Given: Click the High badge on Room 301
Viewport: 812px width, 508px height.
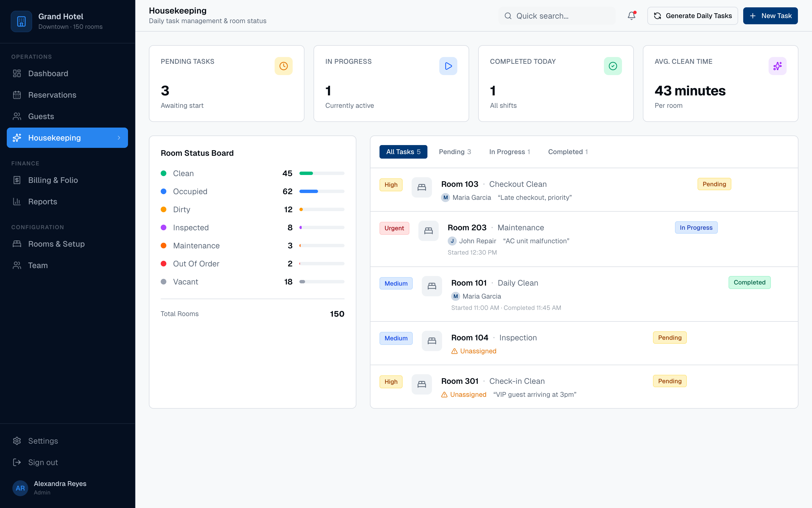Looking at the screenshot, I should pyautogui.click(x=391, y=382).
